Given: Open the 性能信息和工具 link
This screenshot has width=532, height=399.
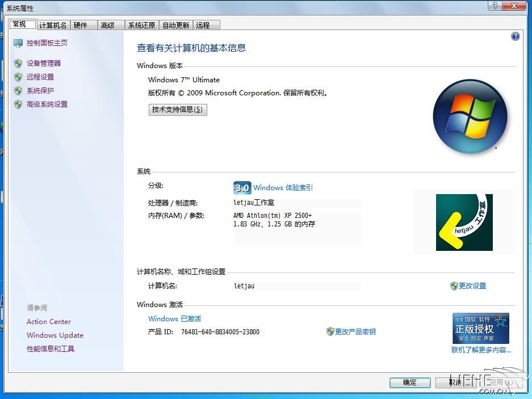Looking at the screenshot, I should (x=51, y=349).
